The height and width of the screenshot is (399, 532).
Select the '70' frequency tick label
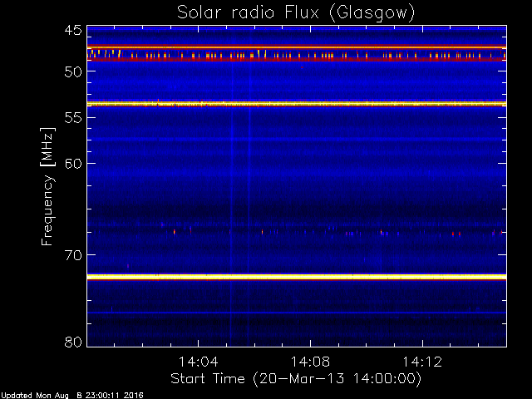[x=73, y=255]
